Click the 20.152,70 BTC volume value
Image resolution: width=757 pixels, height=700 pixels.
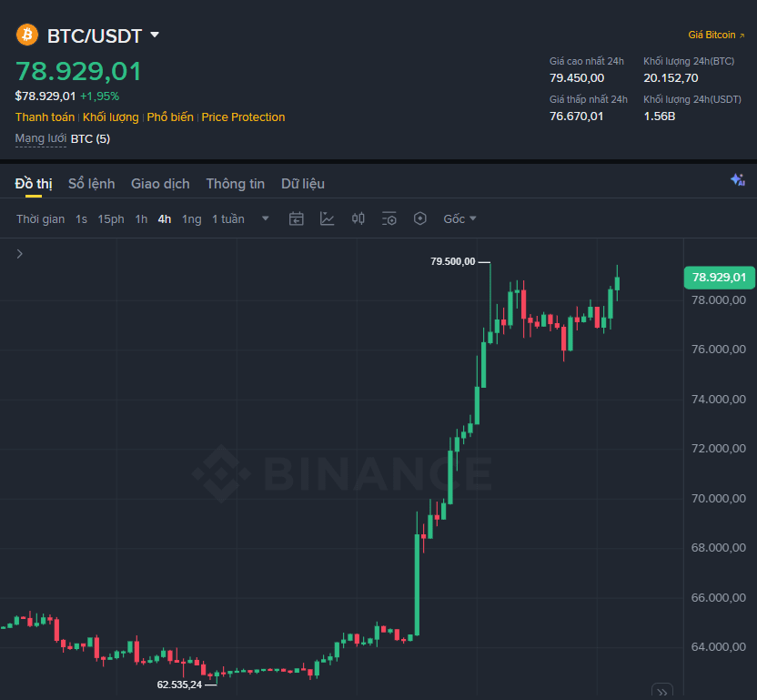pyautogui.click(x=671, y=77)
